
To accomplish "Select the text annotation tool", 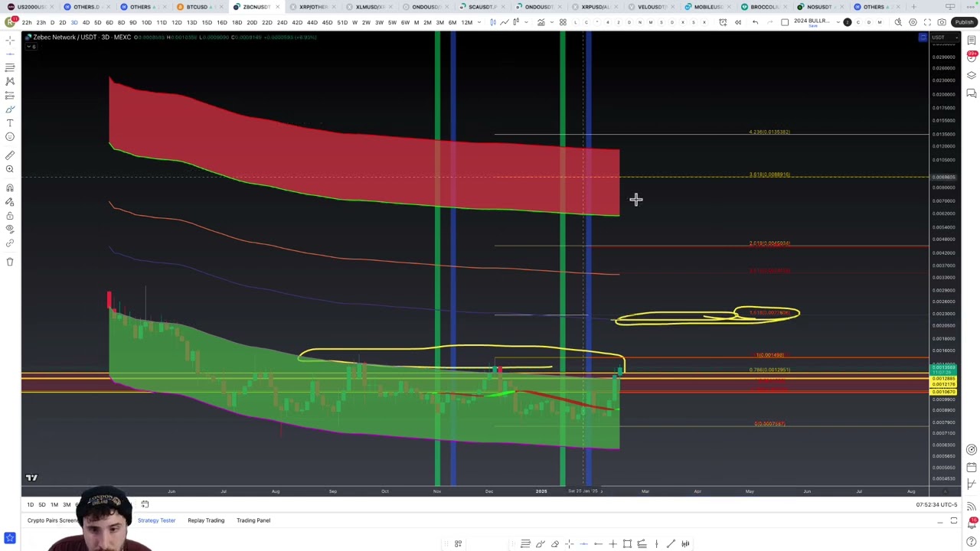I will point(10,123).
